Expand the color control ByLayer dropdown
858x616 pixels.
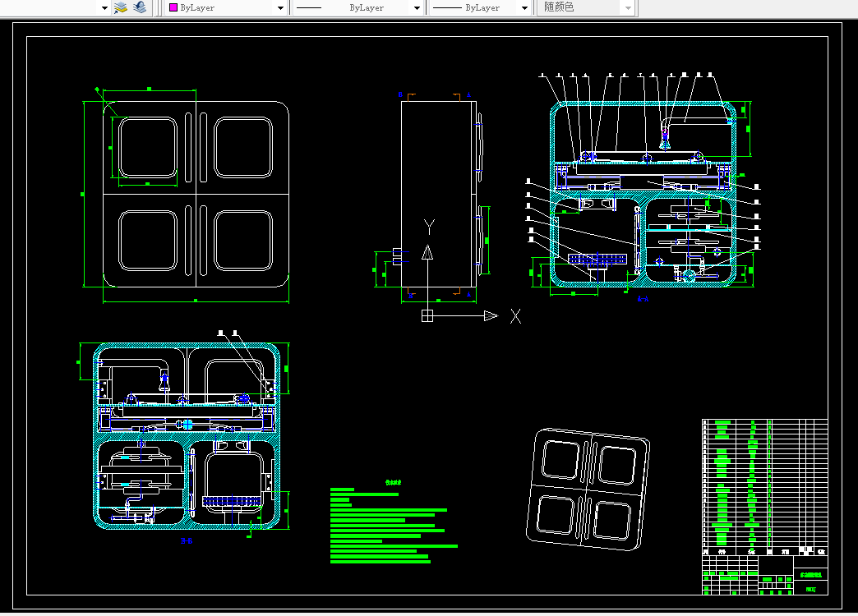(x=281, y=7)
